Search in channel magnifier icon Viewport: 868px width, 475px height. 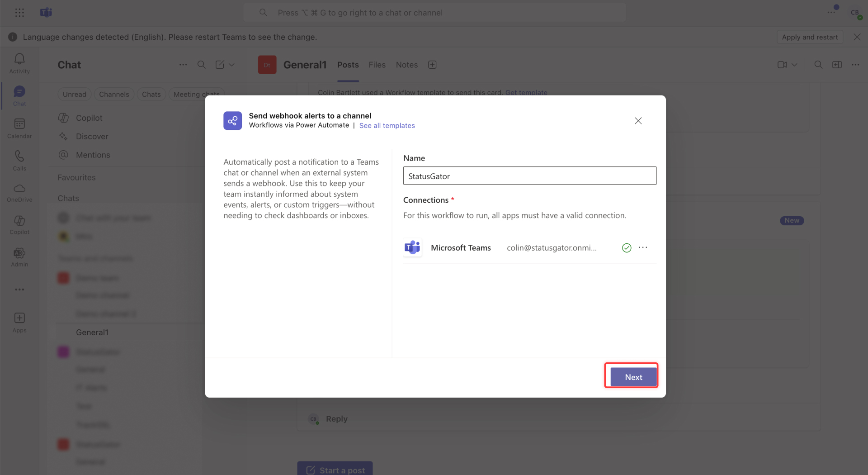pos(818,65)
